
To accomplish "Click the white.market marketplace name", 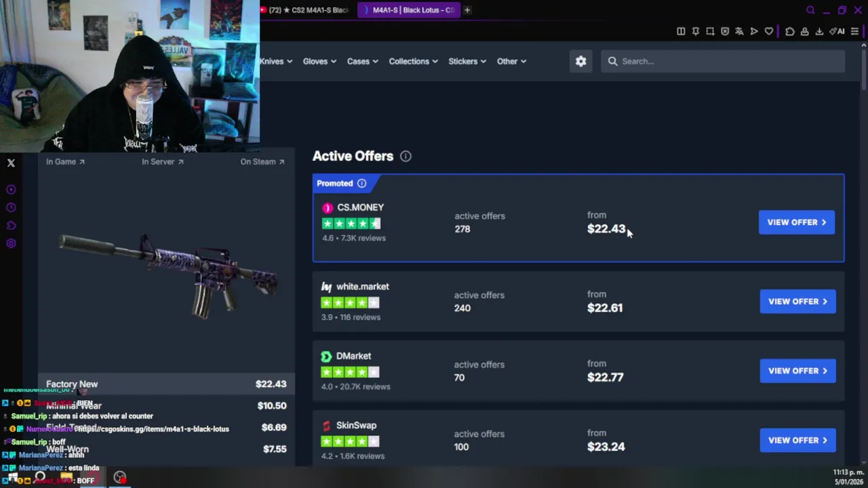I will (363, 287).
